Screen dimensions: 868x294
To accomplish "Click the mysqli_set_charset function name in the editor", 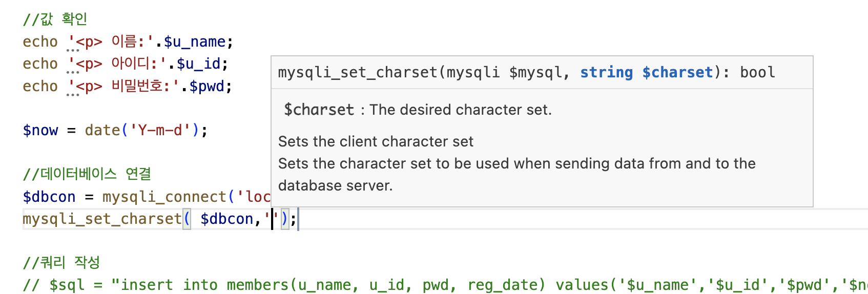I will click(102, 219).
